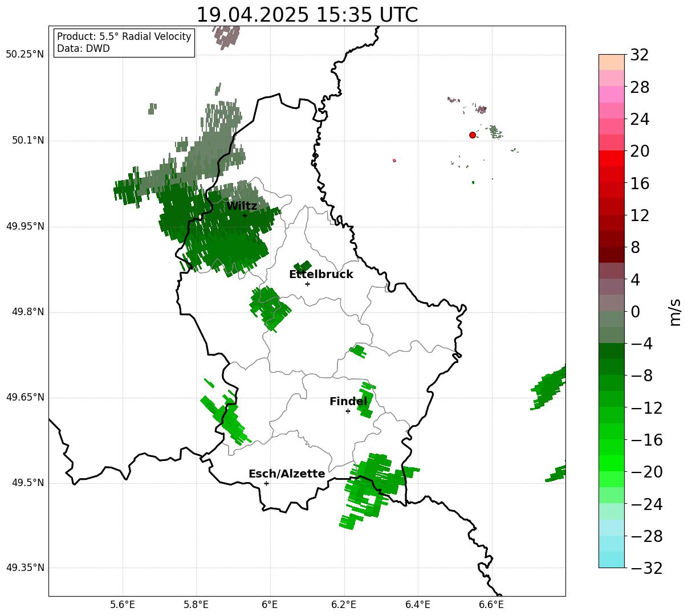Click the colorbar value −32
688x616 pixels.
point(646,568)
